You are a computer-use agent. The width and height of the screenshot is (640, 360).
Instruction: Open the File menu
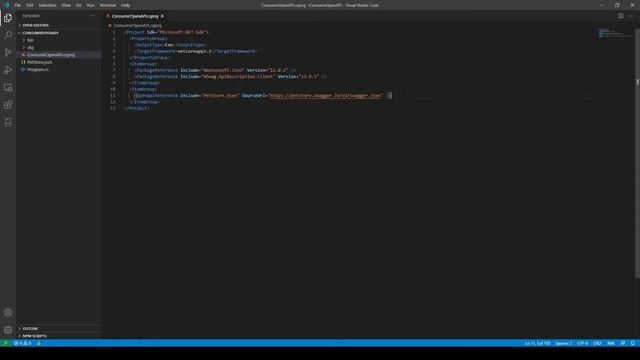pos(18,5)
